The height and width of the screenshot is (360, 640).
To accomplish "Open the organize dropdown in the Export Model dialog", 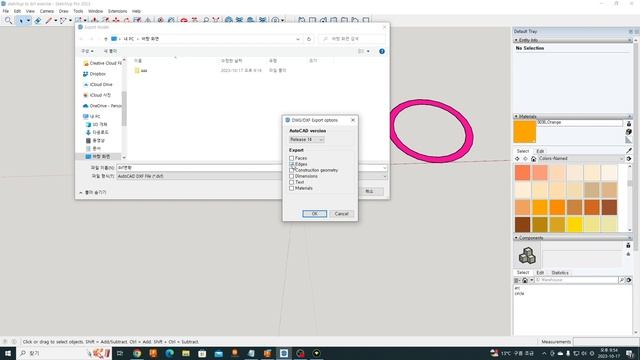I will click(87, 51).
